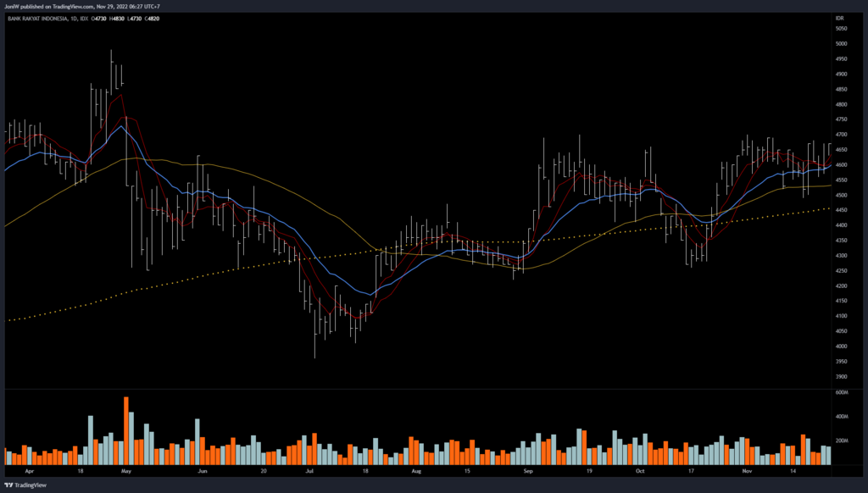
Task: Click the 5000 price level on axis
Action: [841, 44]
